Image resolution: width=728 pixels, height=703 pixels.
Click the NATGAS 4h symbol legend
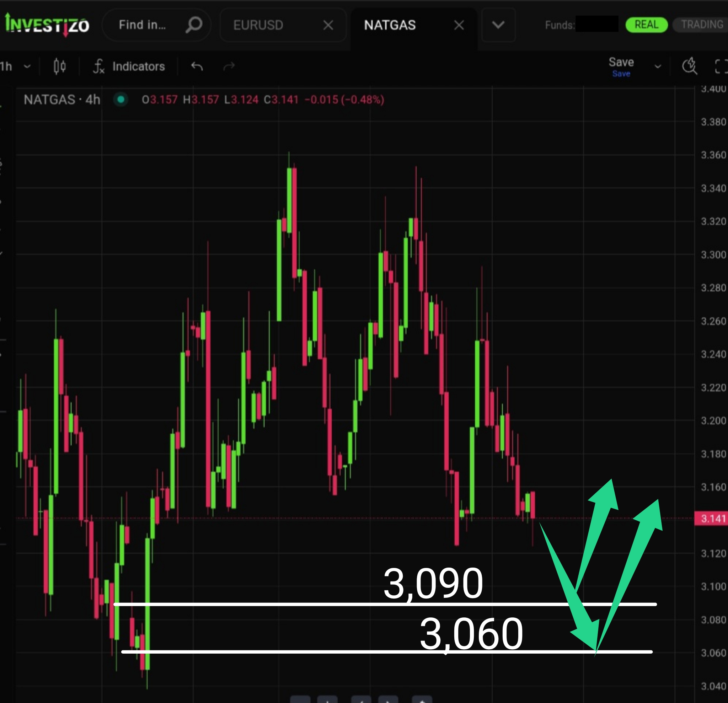pyautogui.click(x=62, y=100)
